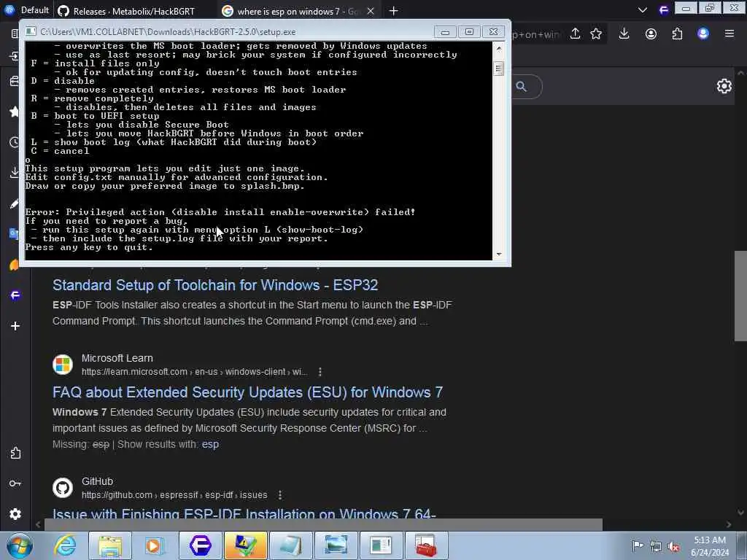Click the console scrollbar thumb

click(499, 69)
